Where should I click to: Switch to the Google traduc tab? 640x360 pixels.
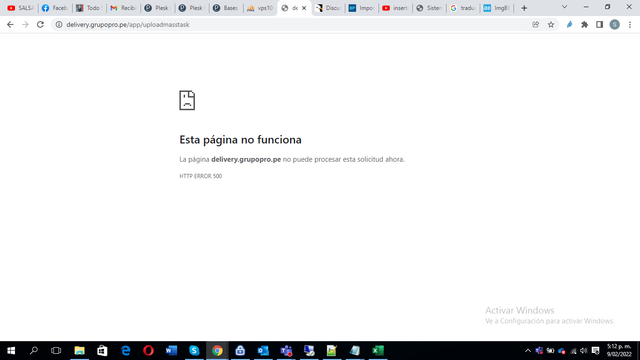point(463,8)
